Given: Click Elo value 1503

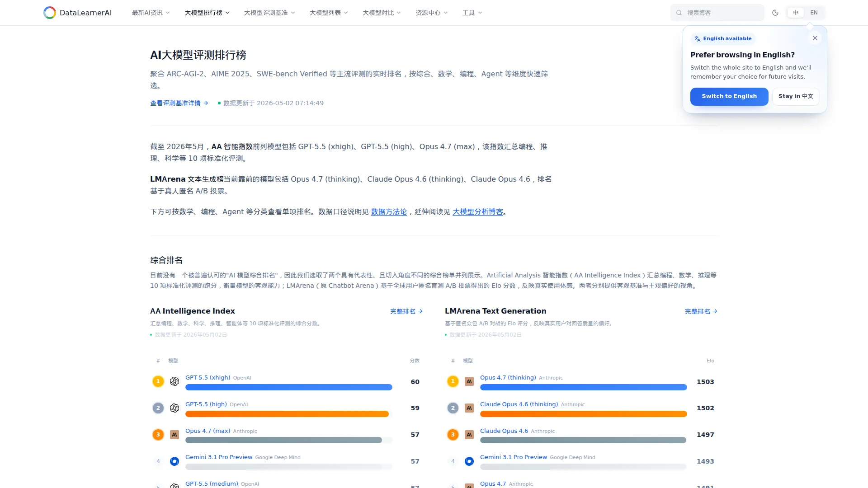Looking at the screenshot, I should [705, 382].
